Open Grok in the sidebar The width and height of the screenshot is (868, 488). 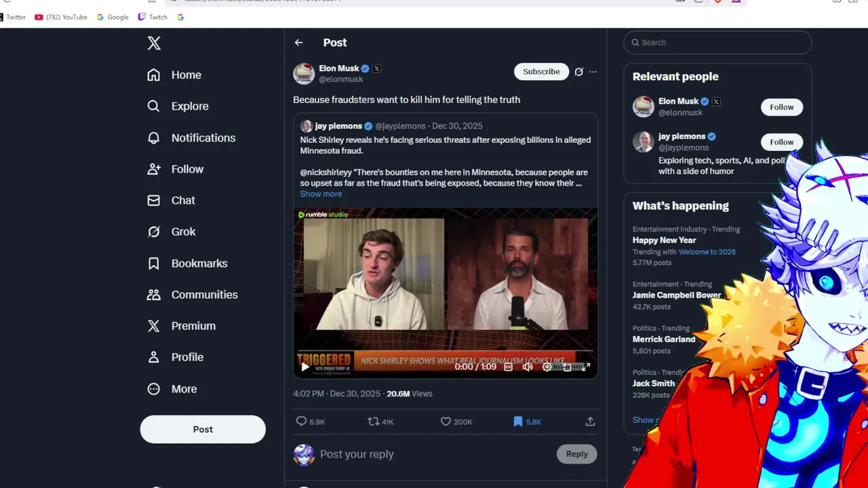[x=171, y=231]
